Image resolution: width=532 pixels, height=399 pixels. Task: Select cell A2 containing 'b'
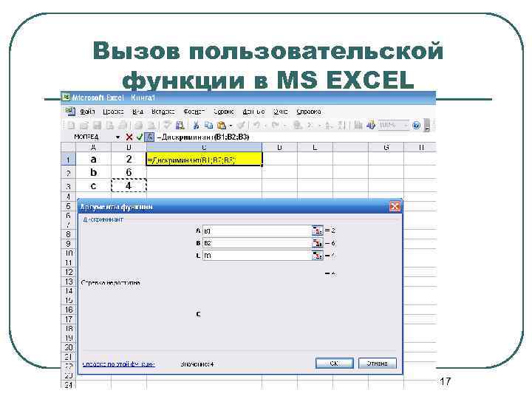pyautogui.click(x=94, y=172)
